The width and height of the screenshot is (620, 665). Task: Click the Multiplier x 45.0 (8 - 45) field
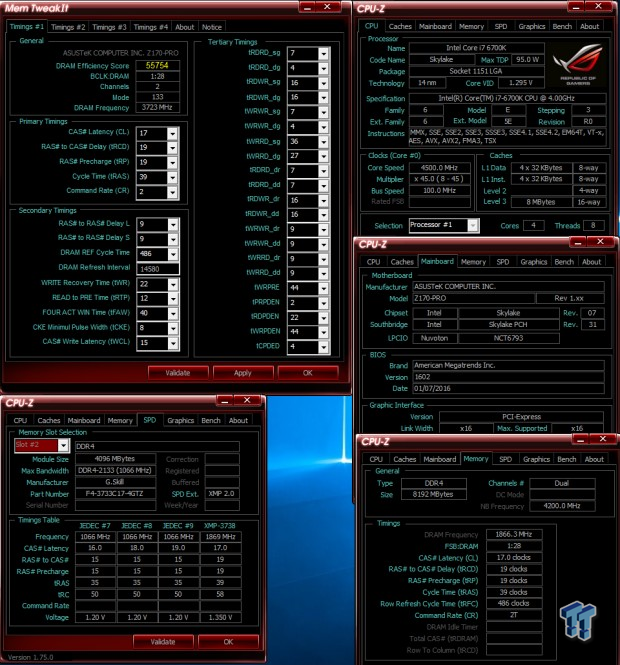pyautogui.click(x=439, y=179)
